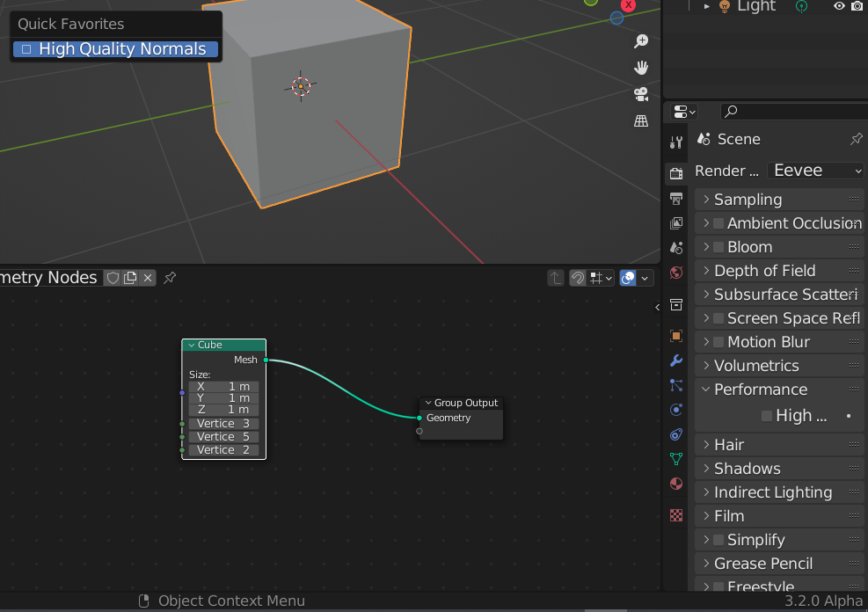Viewport: 868px width, 612px height.
Task: Switch perspective/orthographic grid icon
Action: (x=641, y=120)
